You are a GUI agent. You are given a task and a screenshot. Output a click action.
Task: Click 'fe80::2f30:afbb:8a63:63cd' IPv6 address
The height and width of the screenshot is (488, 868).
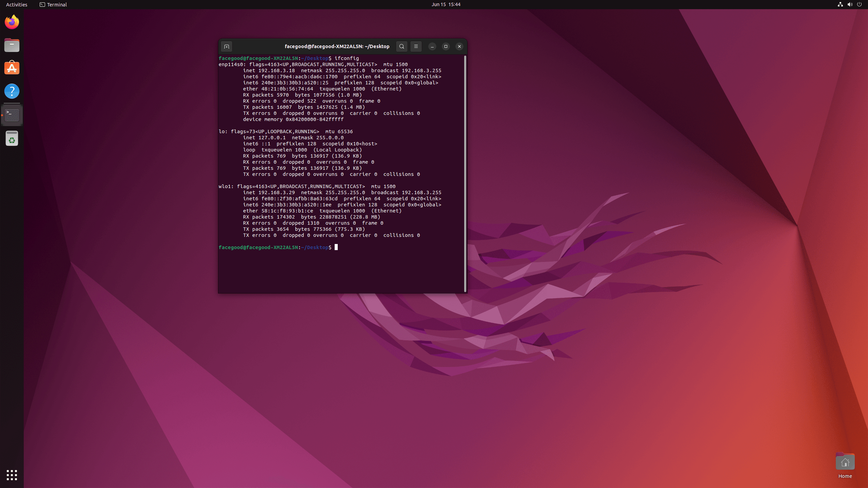[299, 199]
